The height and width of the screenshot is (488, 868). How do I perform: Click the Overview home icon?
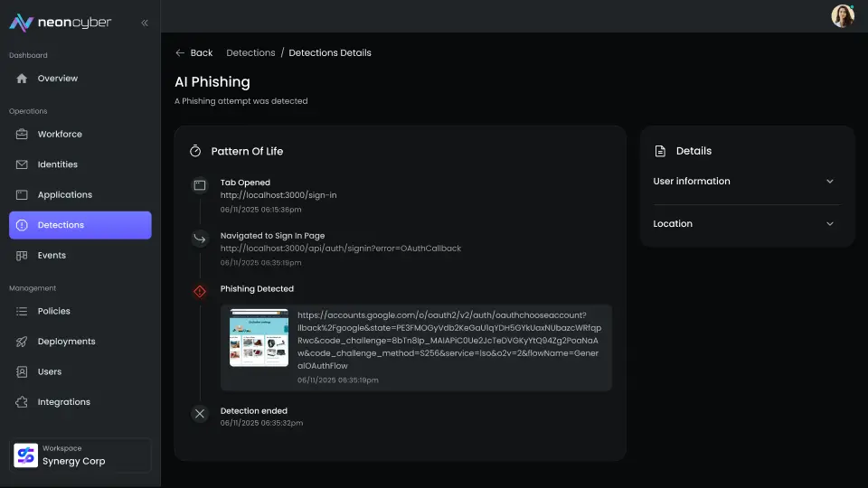(22, 79)
